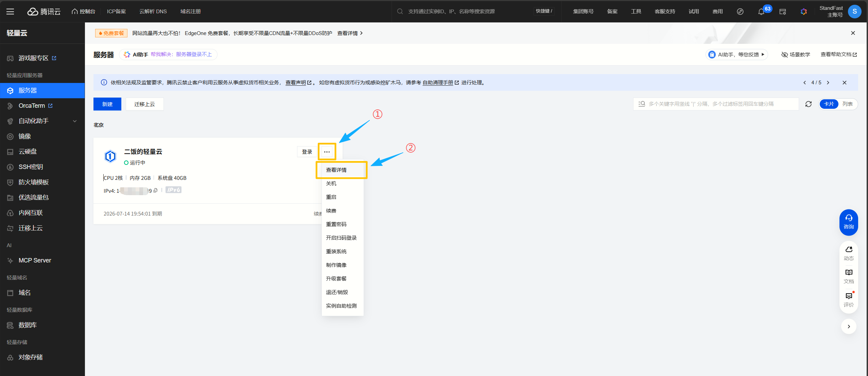
Task: Switch to 列表 list view
Action: (x=847, y=104)
